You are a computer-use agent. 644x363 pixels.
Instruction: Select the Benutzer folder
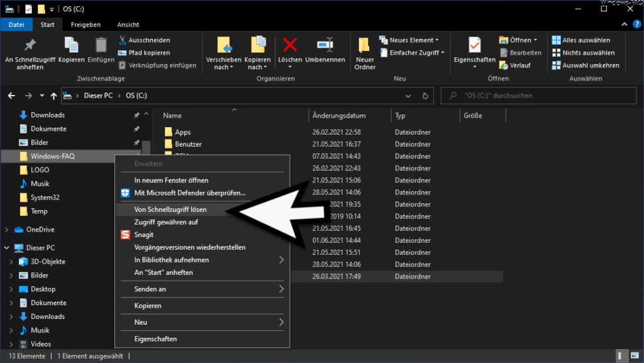coord(188,144)
